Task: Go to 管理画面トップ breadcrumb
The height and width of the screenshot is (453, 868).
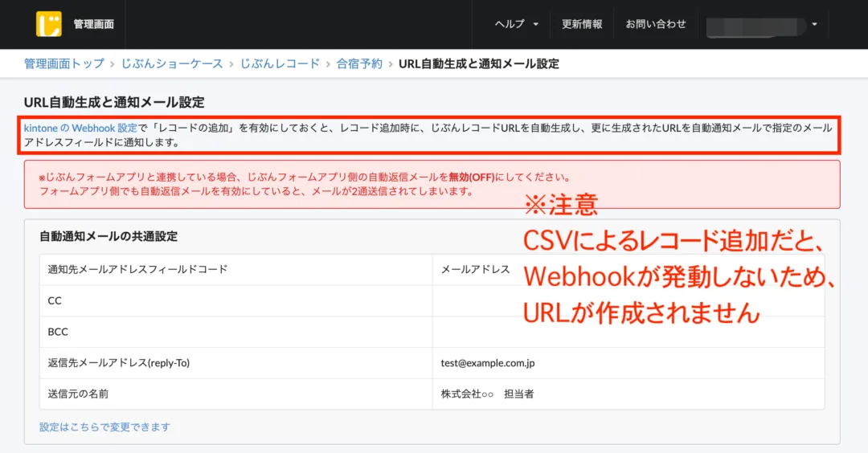Action: click(63, 63)
